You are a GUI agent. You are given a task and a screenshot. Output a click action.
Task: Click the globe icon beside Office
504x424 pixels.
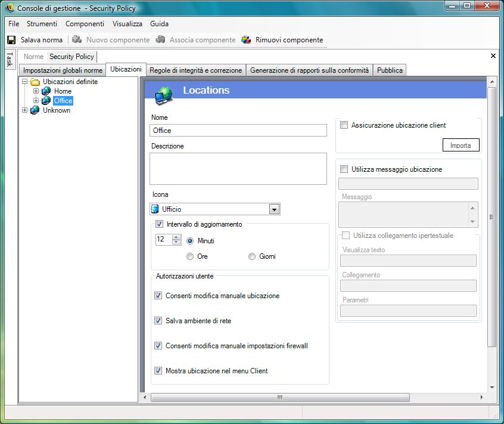click(46, 101)
